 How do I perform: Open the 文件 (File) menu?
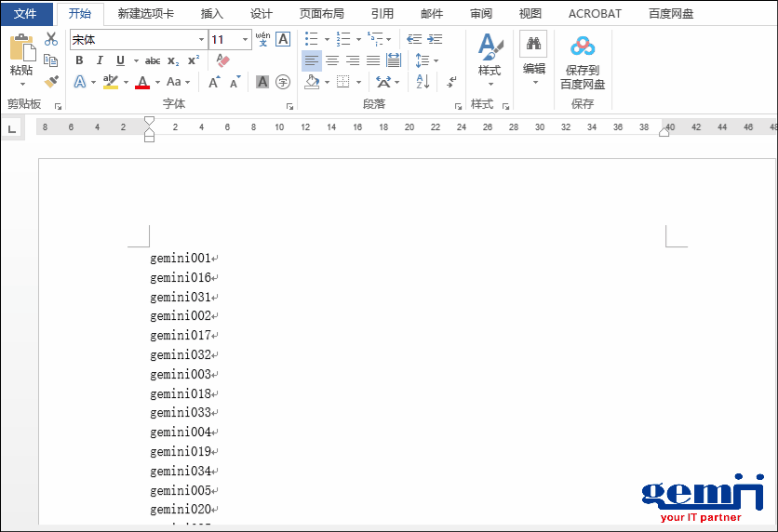click(x=25, y=14)
